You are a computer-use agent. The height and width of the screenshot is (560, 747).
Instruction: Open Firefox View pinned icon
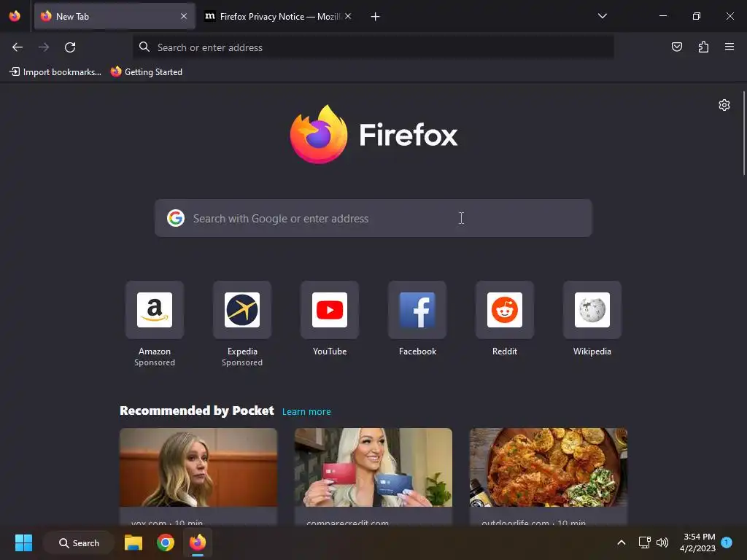point(15,16)
